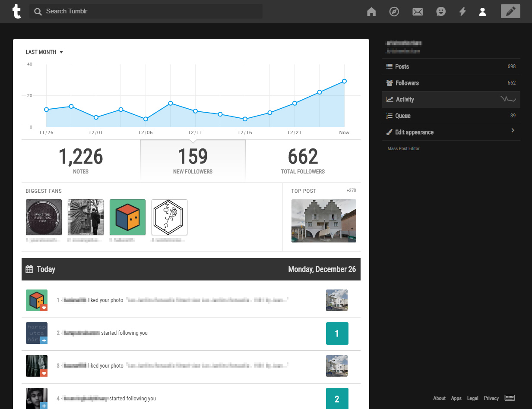Click the Tumblr logo
Screen dimensions: 532x409
pos(16,11)
